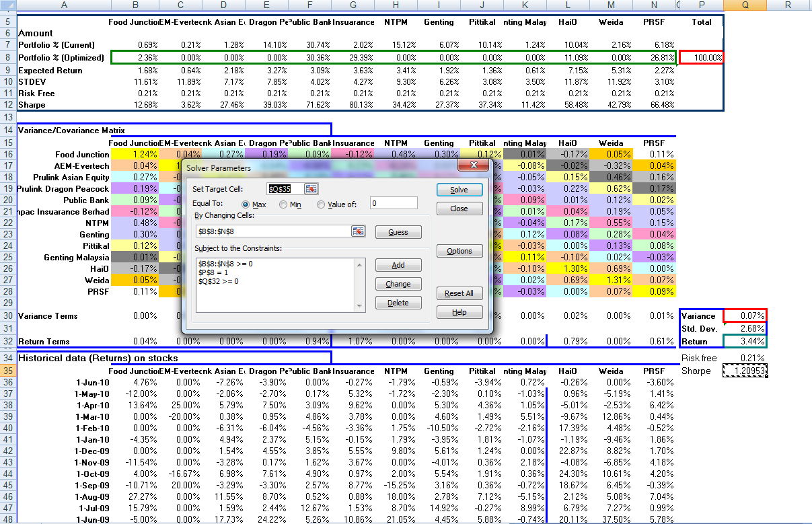
Task: Open Solver Help
Action: (459, 311)
